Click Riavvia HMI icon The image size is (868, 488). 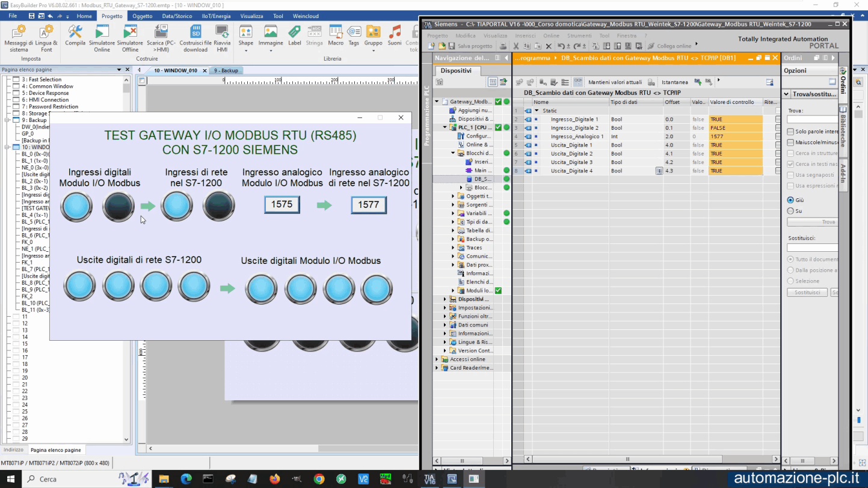pos(222,38)
